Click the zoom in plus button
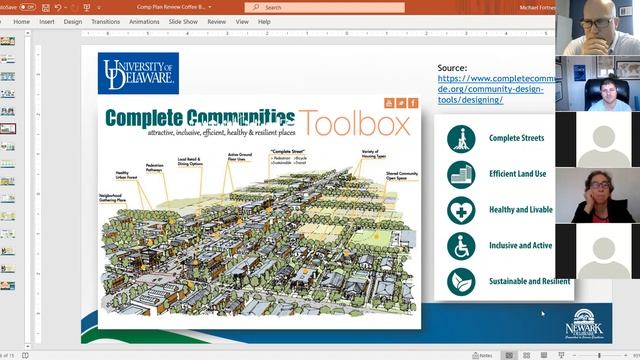The image size is (640, 360). click(x=626, y=356)
